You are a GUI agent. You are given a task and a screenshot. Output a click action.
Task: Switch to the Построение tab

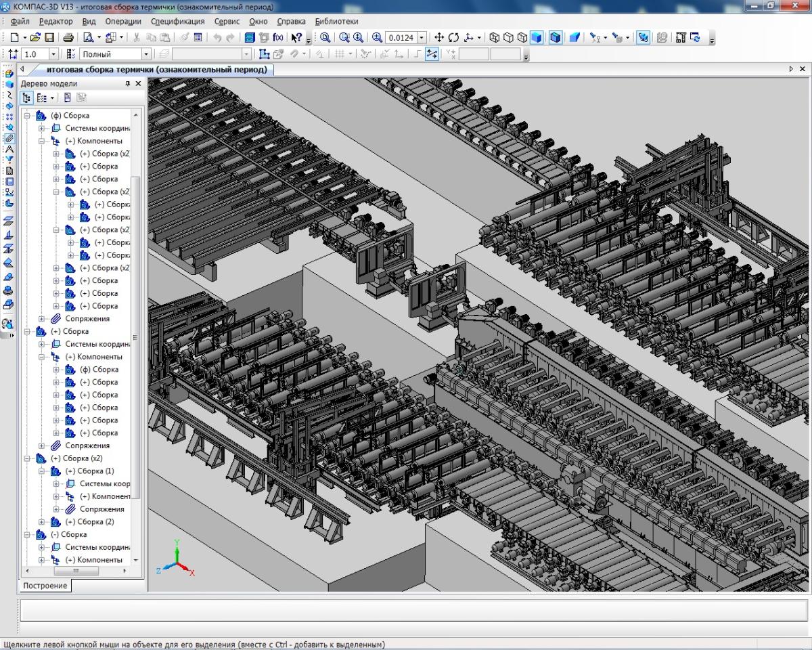[x=45, y=585]
